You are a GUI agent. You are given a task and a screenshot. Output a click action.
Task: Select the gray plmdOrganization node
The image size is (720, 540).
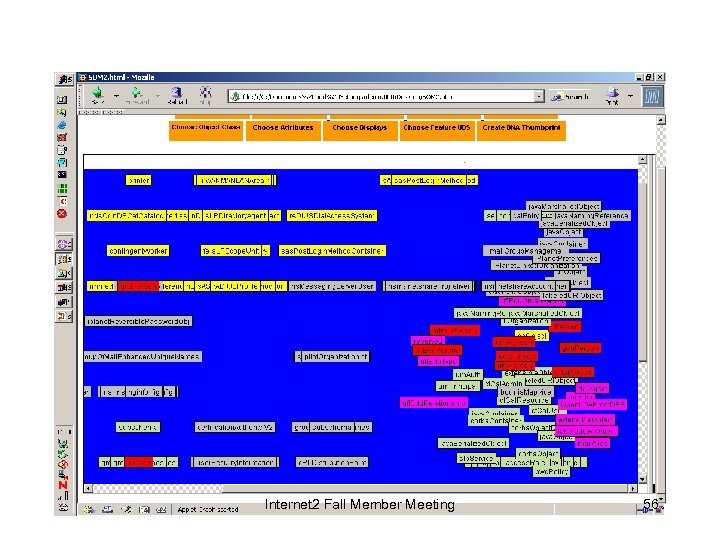(335, 356)
